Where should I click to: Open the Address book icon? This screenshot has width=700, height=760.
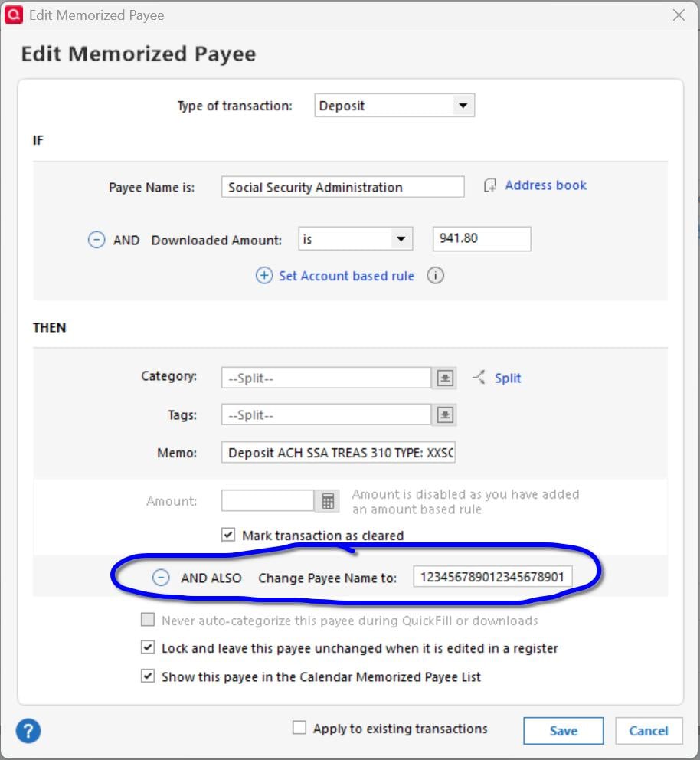(489, 185)
